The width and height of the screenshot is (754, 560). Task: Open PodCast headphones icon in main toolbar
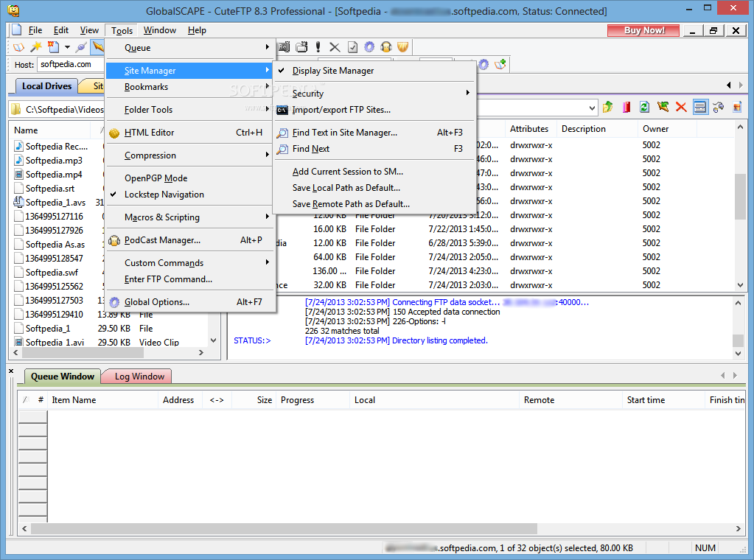386,47
